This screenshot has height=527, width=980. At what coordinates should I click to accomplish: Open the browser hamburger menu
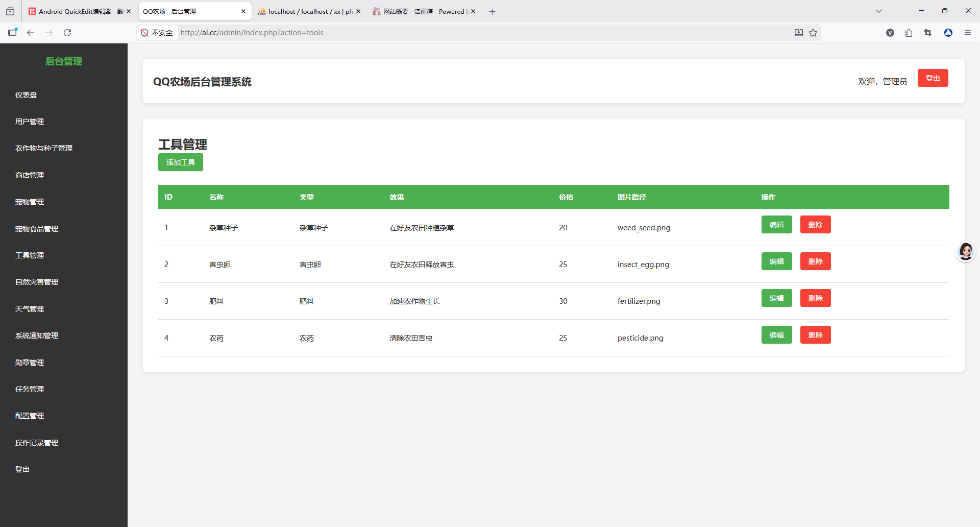(x=967, y=33)
